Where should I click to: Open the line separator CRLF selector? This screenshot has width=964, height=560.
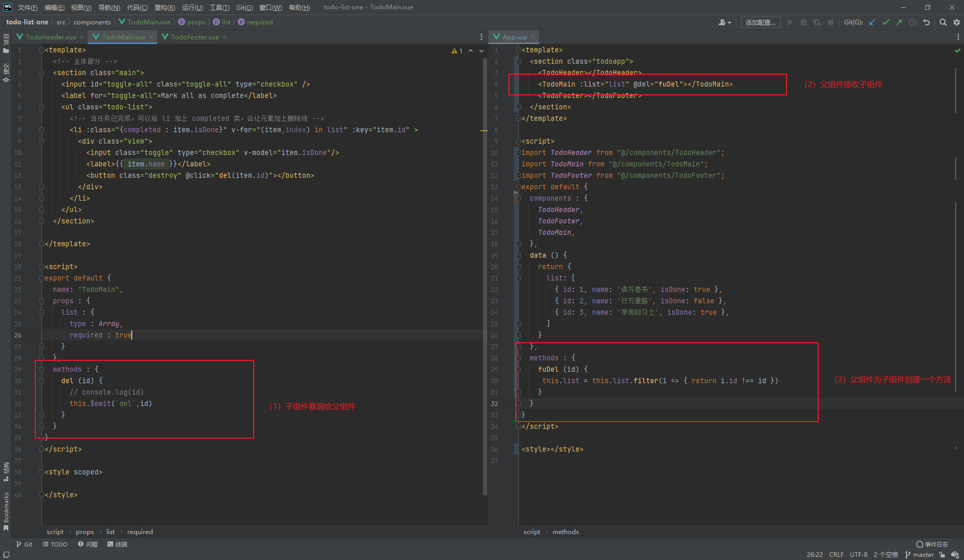coord(836,554)
